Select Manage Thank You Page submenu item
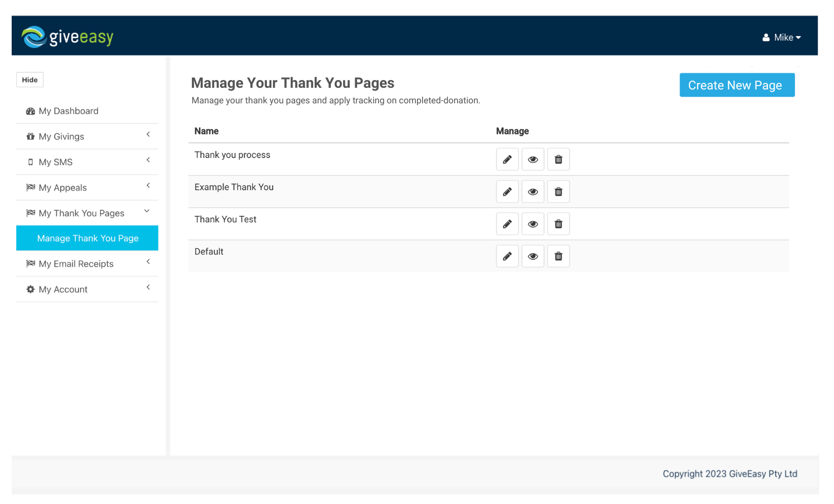Screen dimensions: 834x504 pos(87,238)
